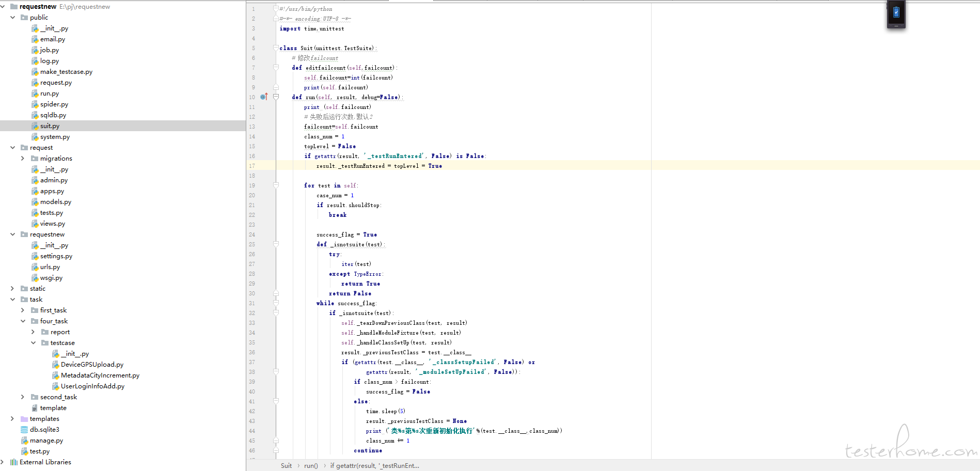Click the models.py file icon

35,202
